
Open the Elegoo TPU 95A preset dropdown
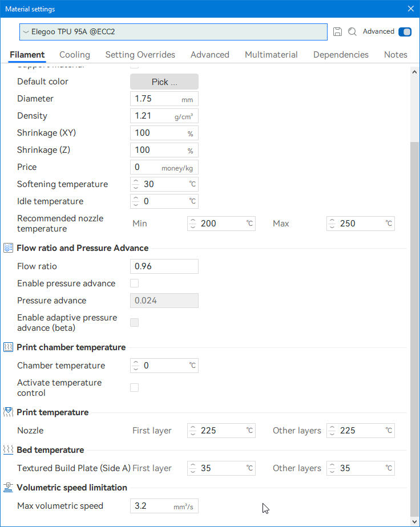pyautogui.click(x=173, y=32)
